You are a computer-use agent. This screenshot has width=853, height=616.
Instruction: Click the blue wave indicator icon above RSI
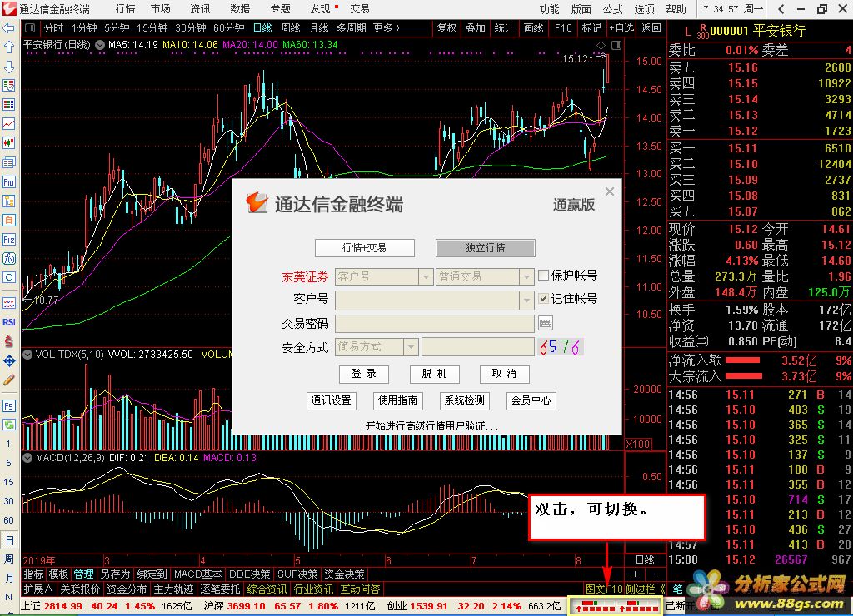point(8,303)
